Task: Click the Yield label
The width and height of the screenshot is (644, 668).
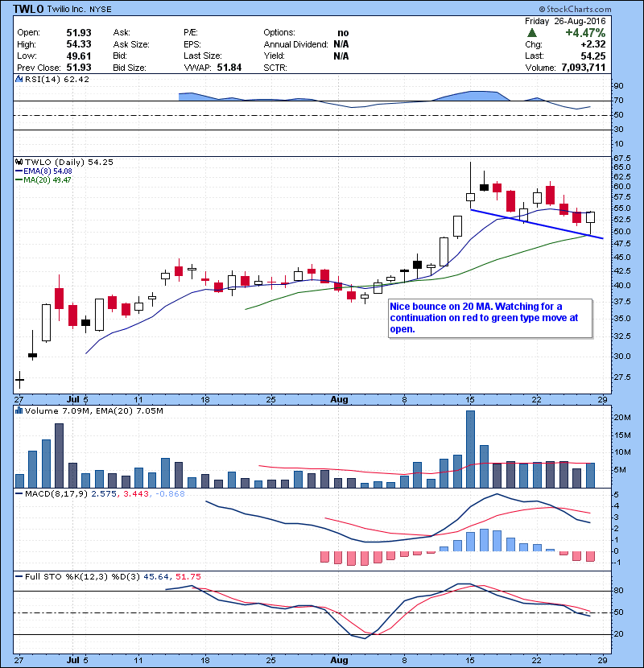Action: [x=274, y=56]
